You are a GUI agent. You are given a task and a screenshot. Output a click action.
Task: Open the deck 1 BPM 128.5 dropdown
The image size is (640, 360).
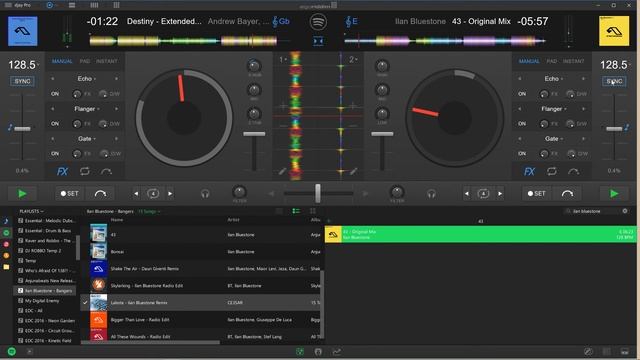[x=23, y=65]
